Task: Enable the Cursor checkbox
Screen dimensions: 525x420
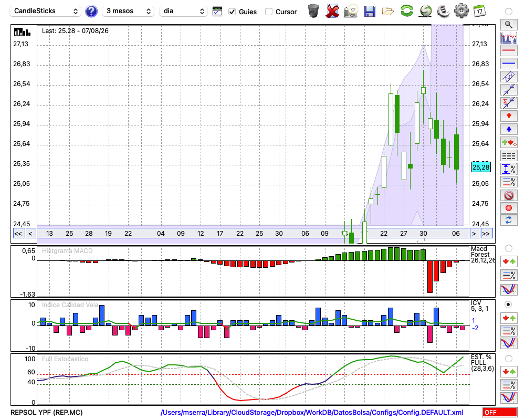Action: click(268, 12)
